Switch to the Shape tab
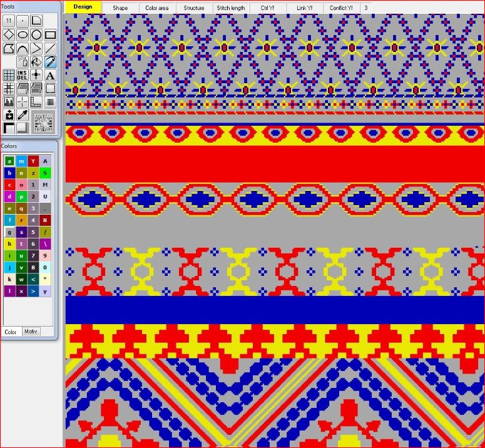Viewport: 485px width, 448px height. (x=120, y=8)
